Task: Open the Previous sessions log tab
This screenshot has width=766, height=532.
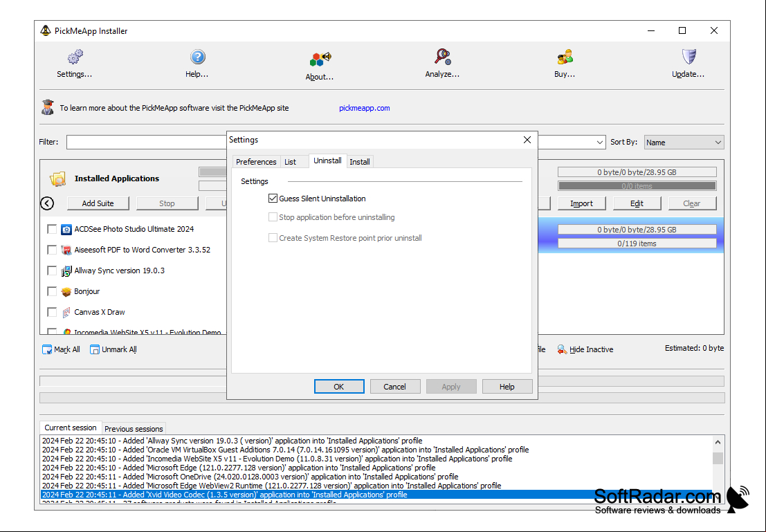Action: pyautogui.click(x=134, y=428)
